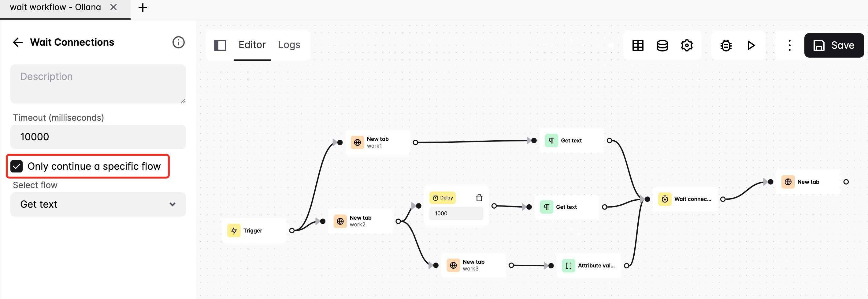
Task: Switch to the Logs tab
Action: click(289, 44)
